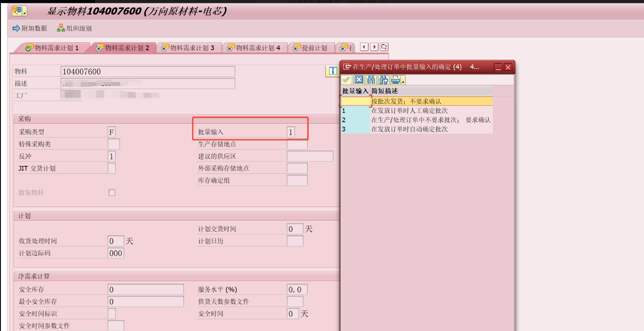Click the 反冲 field with value 1
Viewport: 644px width, 331px height.
(112, 156)
